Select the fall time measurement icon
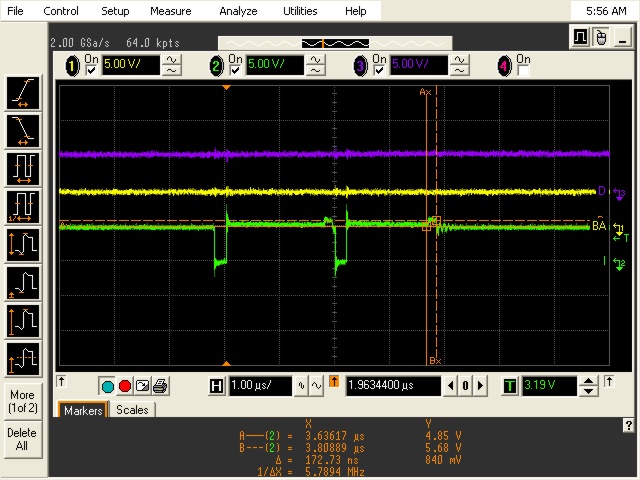 (x=23, y=131)
